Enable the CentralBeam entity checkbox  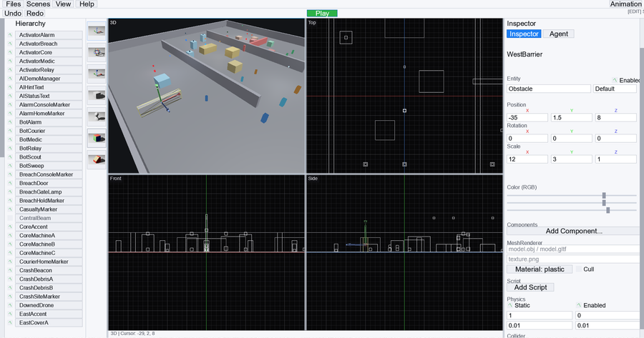(x=10, y=218)
